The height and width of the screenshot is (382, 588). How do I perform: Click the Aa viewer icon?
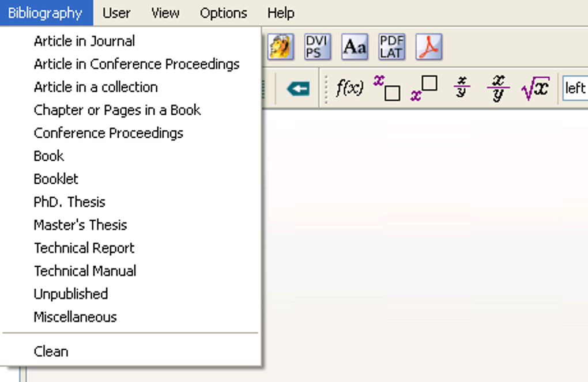point(354,47)
